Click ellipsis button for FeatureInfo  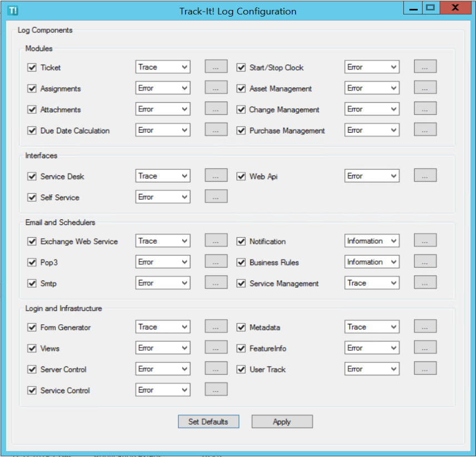click(425, 347)
